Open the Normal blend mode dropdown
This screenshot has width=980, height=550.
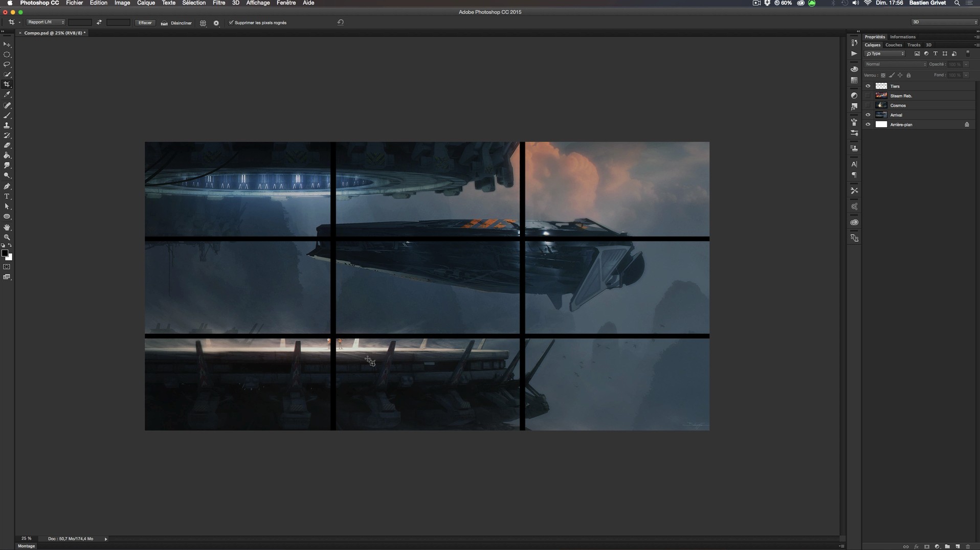(895, 64)
